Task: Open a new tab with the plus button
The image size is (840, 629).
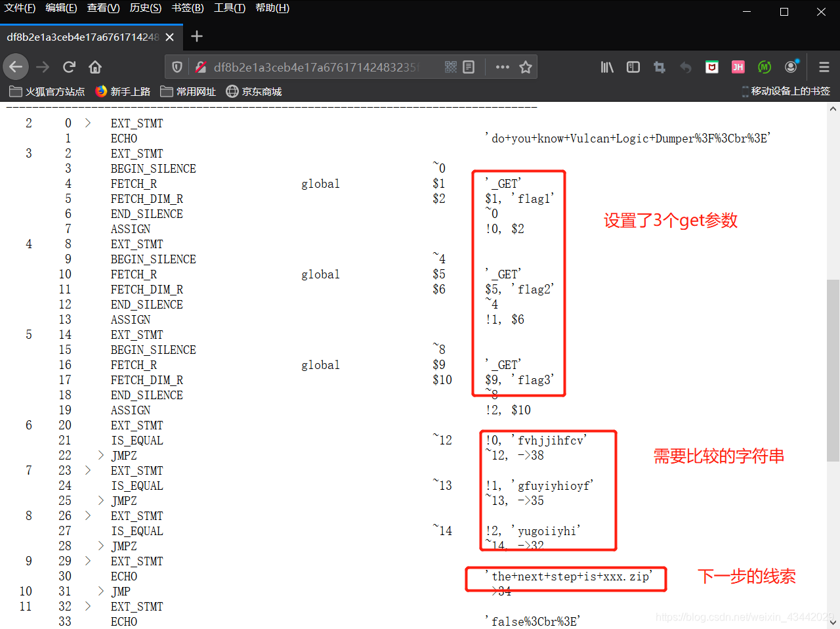Action: 197,37
